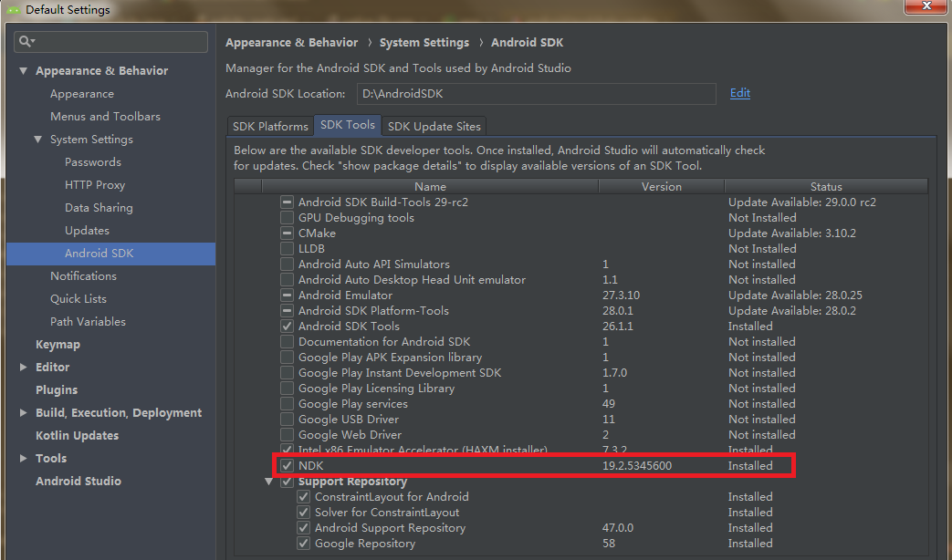
Task: Select Android SDK in the sidebar
Action: click(110, 253)
